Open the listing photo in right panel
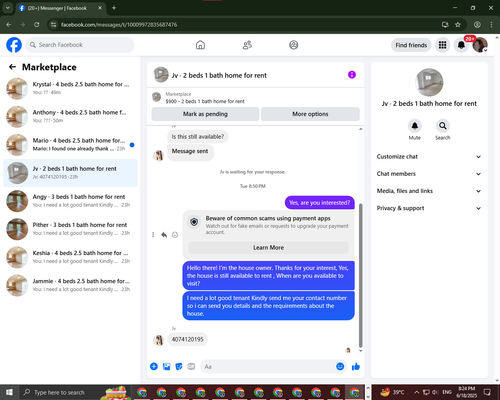 pyautogui.click(x=429, y=82)
